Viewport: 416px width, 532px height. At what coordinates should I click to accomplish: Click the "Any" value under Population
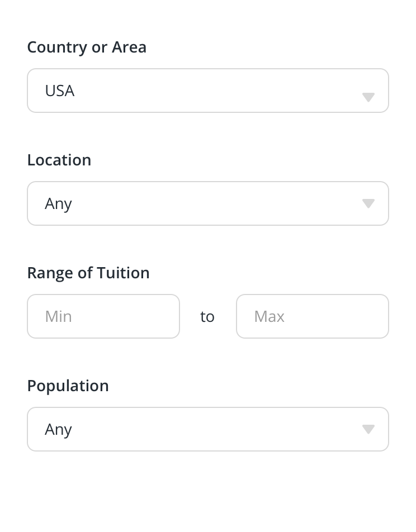[x=58, y=429]
